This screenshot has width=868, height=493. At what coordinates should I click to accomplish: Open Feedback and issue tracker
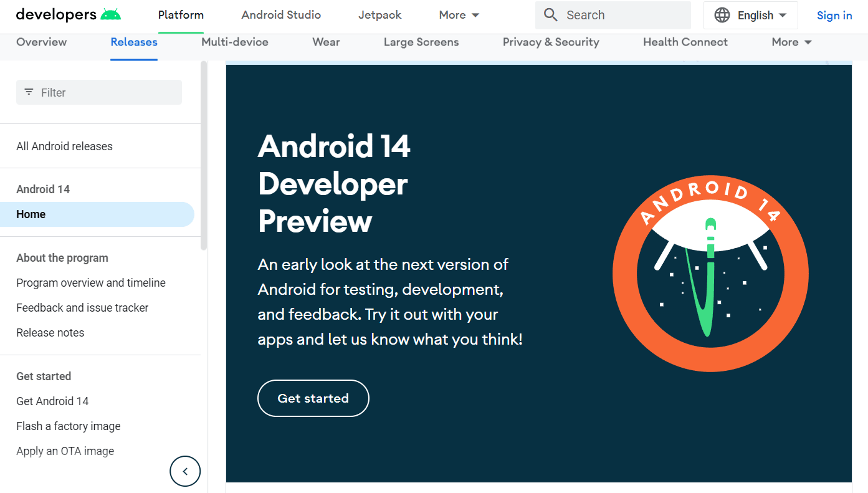[x=82, y=308]
